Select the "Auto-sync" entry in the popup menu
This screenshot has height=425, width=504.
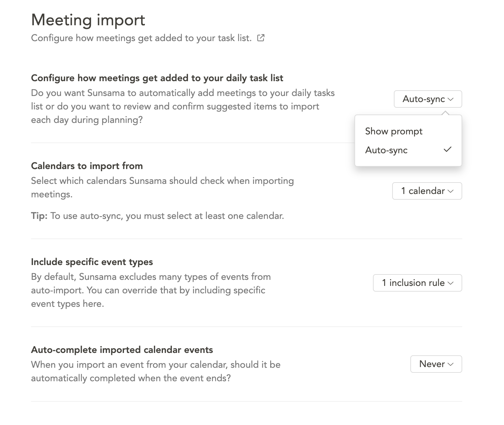point(386,150)
